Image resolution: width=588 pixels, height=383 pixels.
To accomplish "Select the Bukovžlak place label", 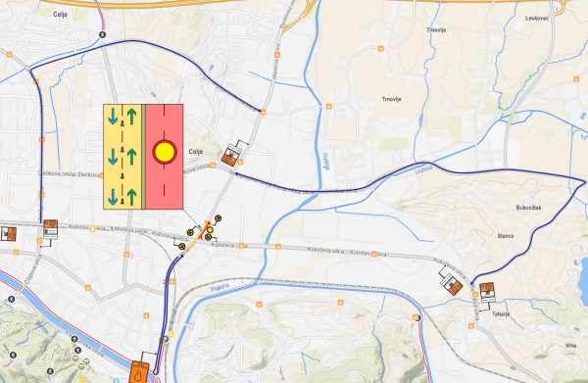I will pos(529,208).
